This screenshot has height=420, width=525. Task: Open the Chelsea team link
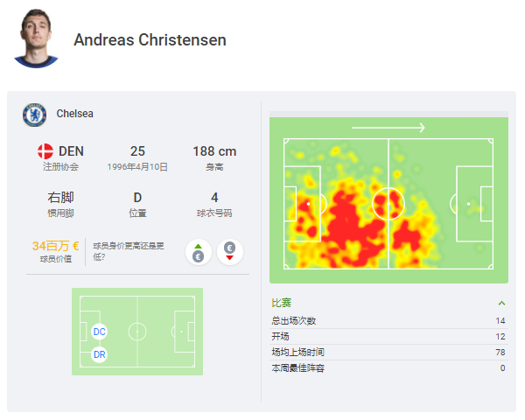pyautogui.click(x=74, y=114)
